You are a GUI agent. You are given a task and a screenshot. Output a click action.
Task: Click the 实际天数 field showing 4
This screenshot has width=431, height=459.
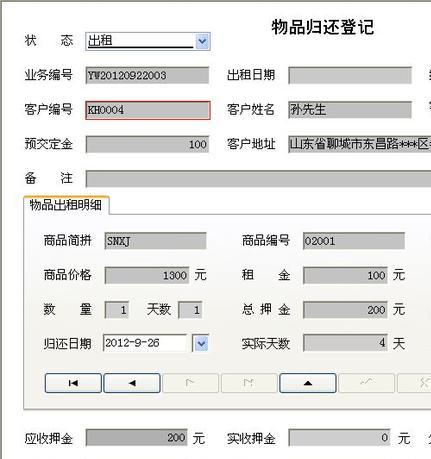345,343
